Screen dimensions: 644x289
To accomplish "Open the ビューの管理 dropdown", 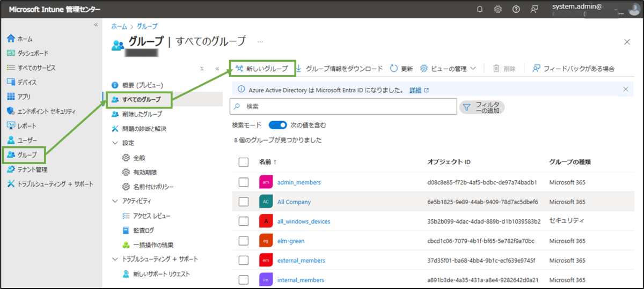I will point(448,69).
